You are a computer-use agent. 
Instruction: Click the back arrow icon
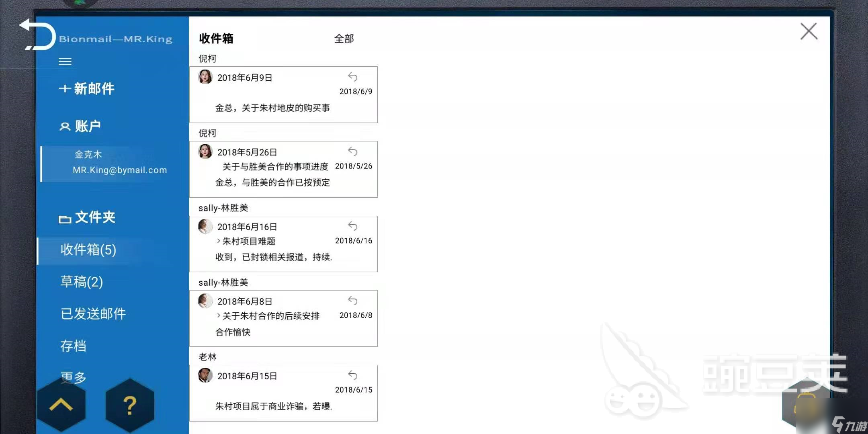coord(37,35)
